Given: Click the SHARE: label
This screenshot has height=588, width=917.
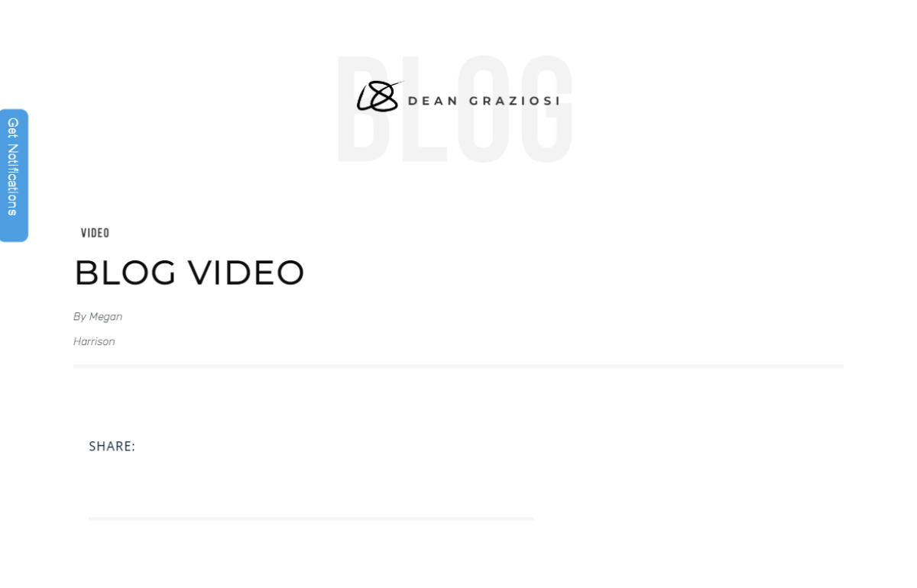Looking at the screenshot, I should 112,446.
